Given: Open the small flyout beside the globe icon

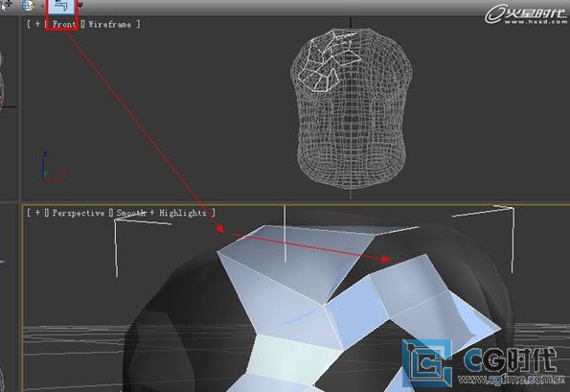Looking at the screenshot, I should [41, 6].
